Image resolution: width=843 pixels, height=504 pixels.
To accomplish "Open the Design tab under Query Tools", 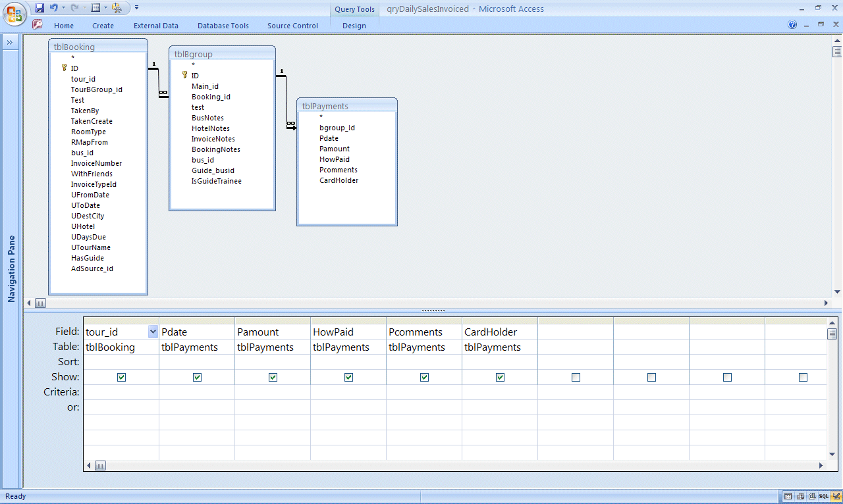I will click(354, 26).
